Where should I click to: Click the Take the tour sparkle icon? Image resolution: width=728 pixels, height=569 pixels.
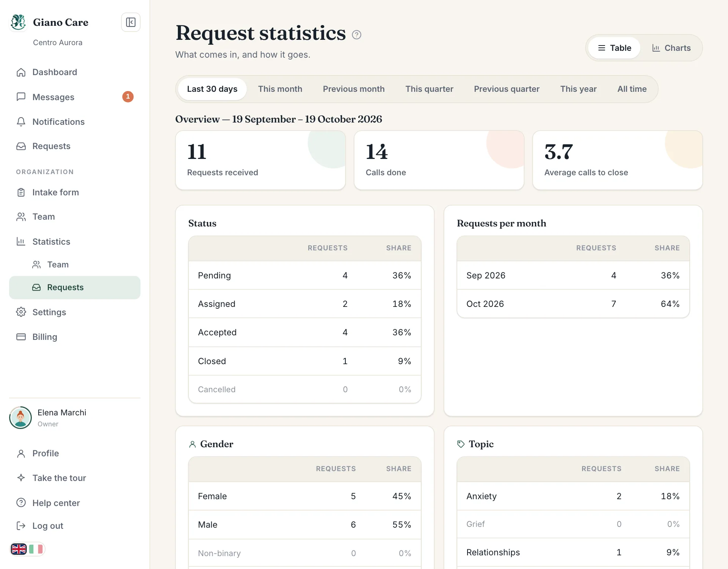21,478
